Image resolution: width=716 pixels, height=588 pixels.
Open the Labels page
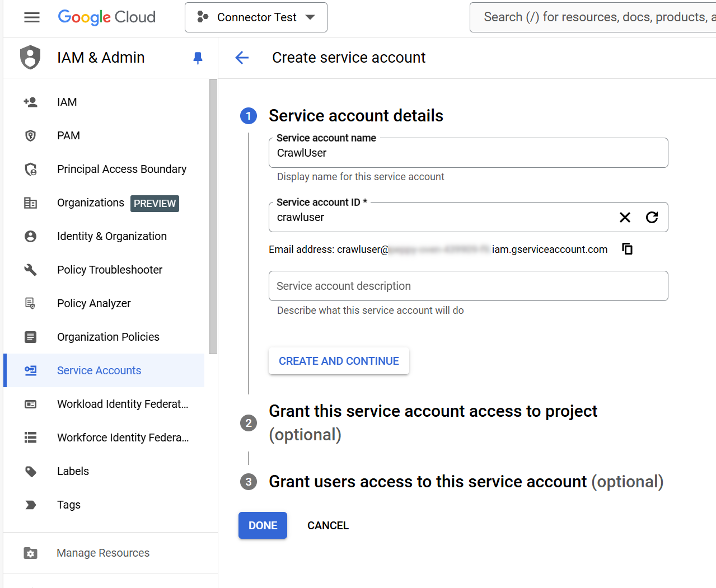pyautogui.click(x=104, y=471)
